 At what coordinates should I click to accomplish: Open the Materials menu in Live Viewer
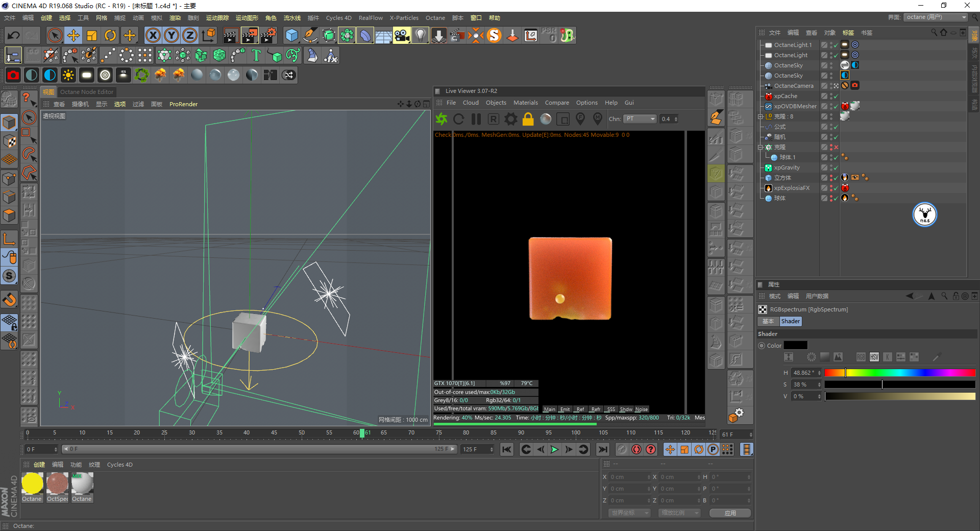525,103
